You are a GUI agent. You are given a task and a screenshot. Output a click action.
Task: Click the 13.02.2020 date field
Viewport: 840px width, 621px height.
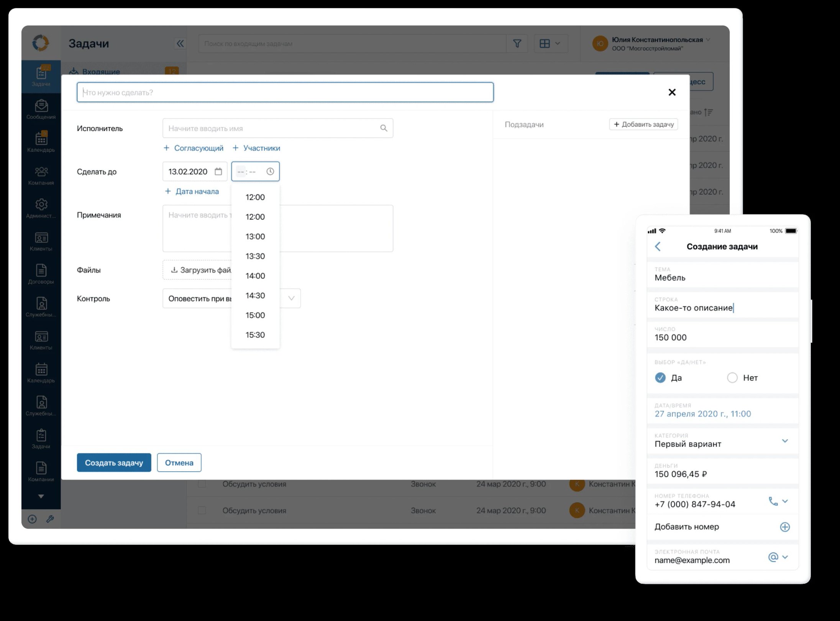(195, 172)
